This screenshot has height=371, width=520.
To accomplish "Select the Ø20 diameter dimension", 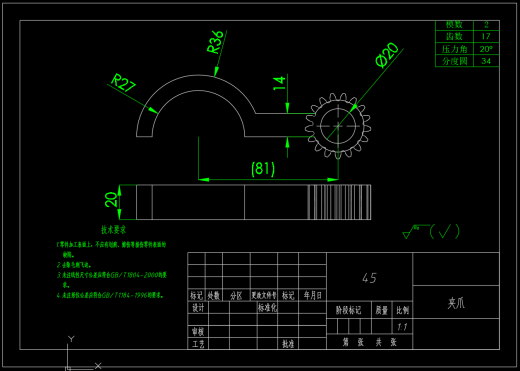I will (387, 55).
